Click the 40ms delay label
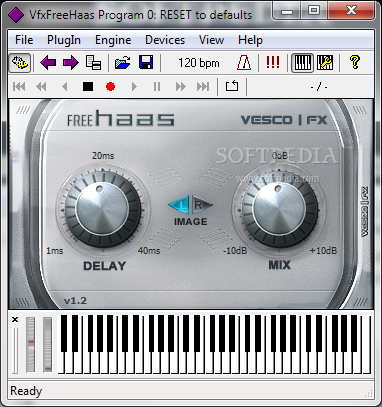382x407 pixels. 149,251
